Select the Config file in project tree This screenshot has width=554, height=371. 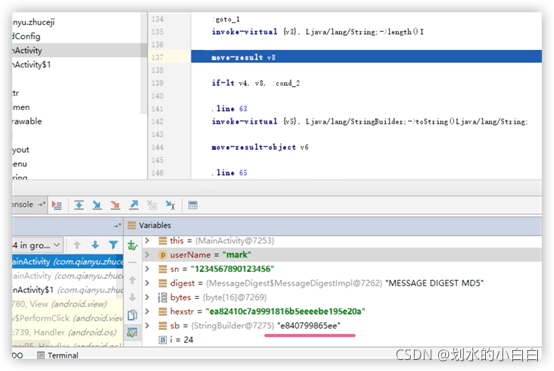pos(26,36)
